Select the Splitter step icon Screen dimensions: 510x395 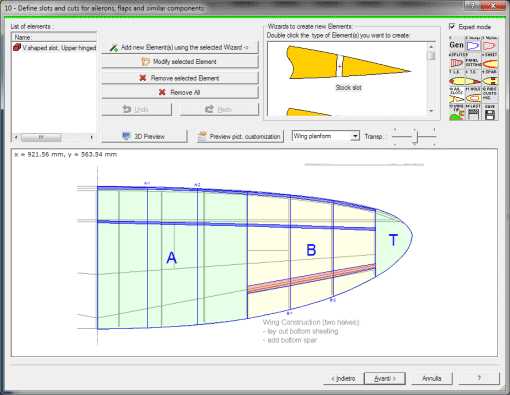[457, 61]
